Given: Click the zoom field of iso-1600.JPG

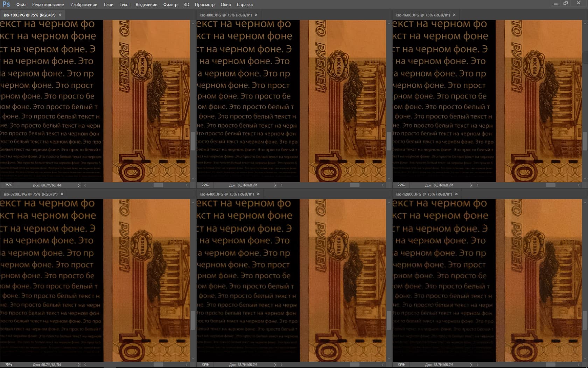Looking at the screenshot, I should [401, 185].
